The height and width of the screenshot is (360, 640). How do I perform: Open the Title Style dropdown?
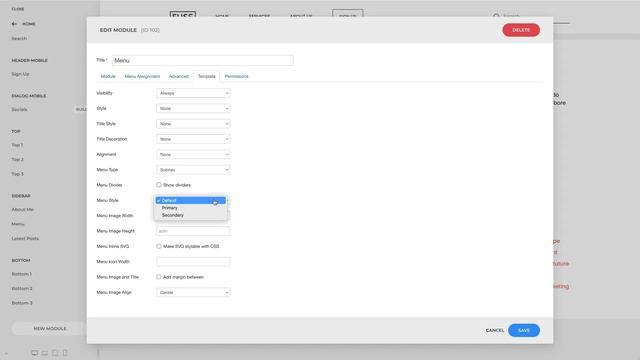tap(193, 124)
